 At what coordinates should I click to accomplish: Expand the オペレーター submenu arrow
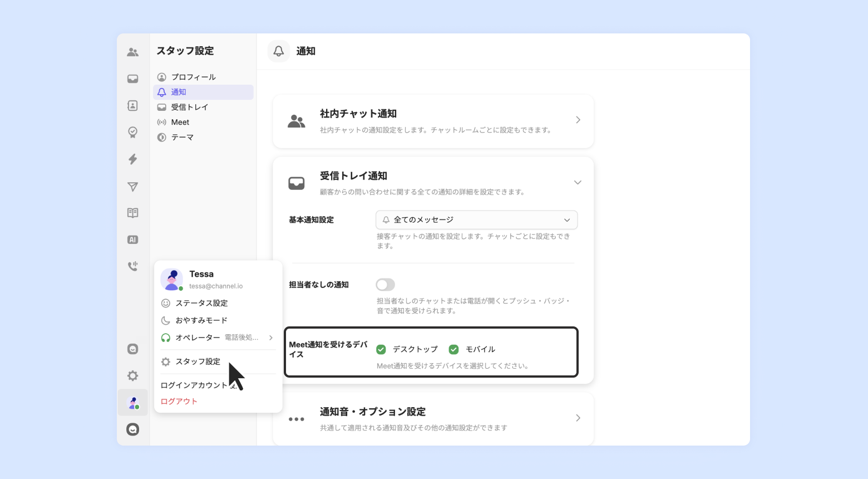pos(271,338)
